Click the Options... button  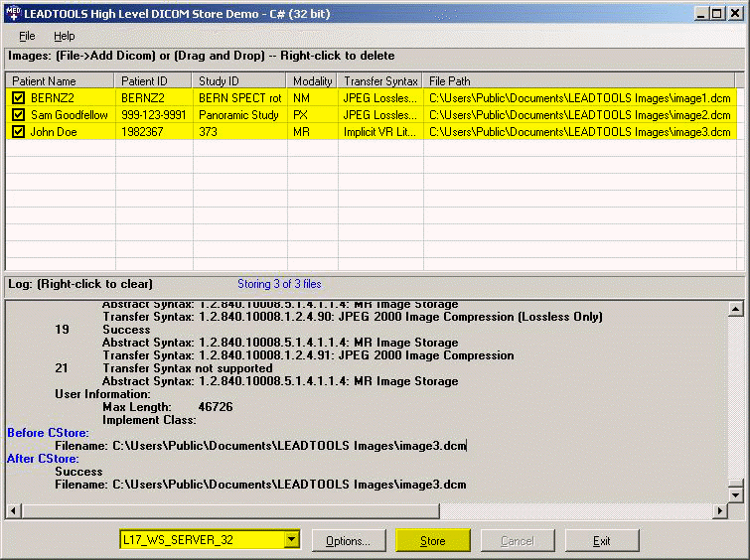[x=348, y=541]
